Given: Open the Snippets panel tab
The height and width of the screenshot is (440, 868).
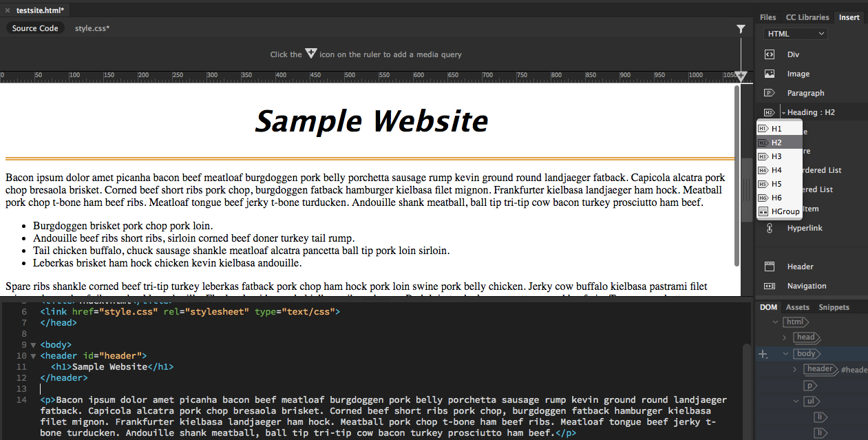Looking at the screenshot, I should 834,307.
